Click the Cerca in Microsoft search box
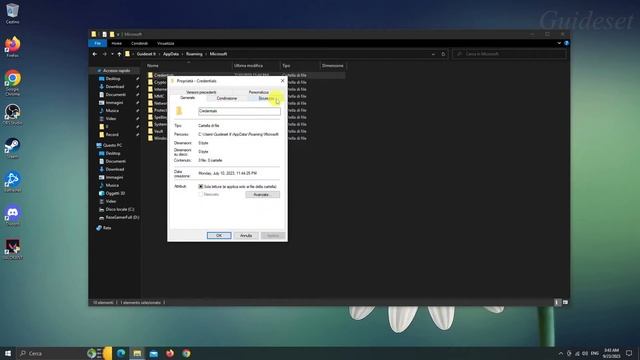 click(x=509, y=54)
